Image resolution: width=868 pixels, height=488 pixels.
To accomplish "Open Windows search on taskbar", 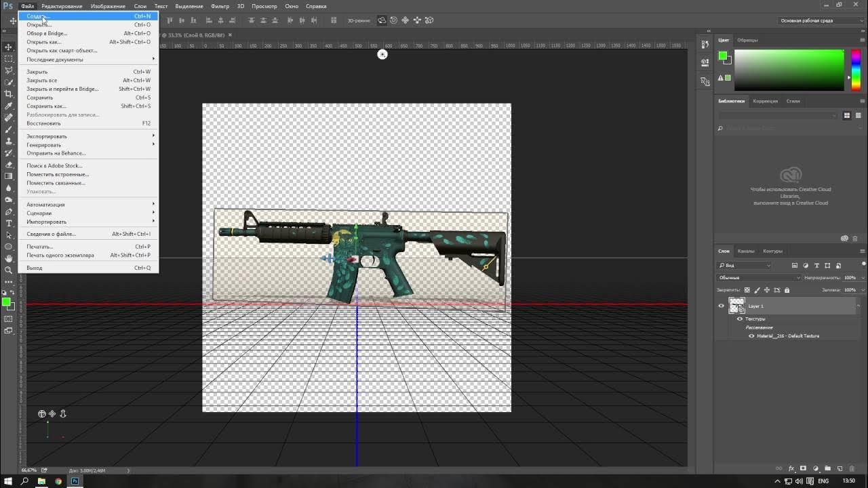I will pyautogui.click(x=24, y=481).
